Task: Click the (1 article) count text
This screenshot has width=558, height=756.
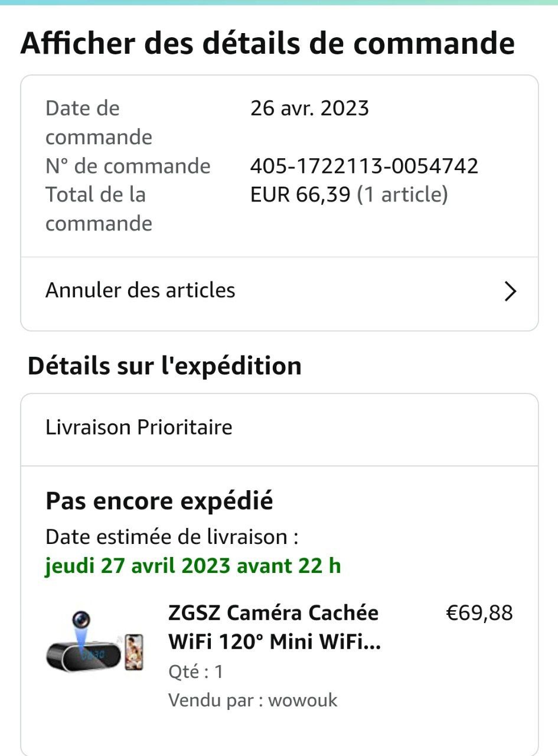Action: point(402,195)
